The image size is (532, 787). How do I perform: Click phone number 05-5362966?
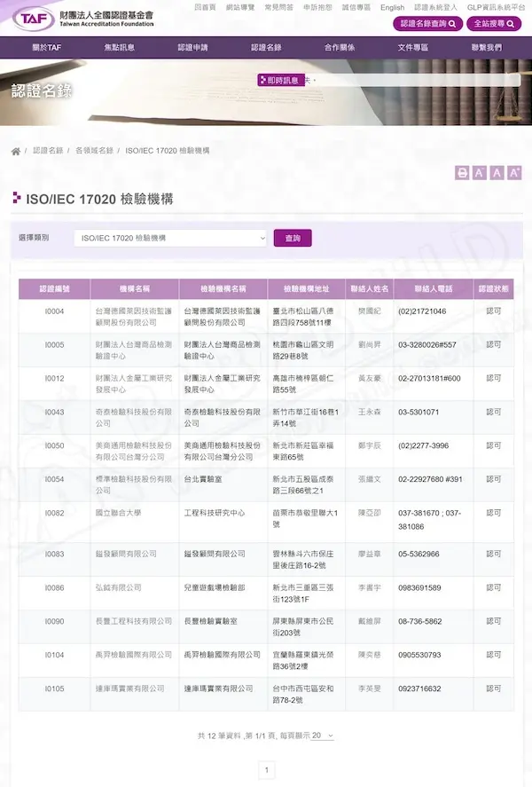click(419, 555)
